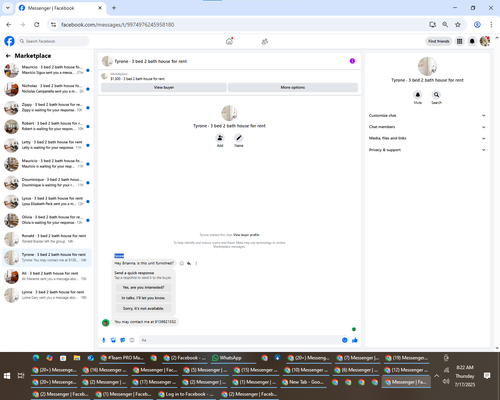
Task: Open Robert conversation in Marketplace list
Action: pyautogui.click(x=47, y=126)
